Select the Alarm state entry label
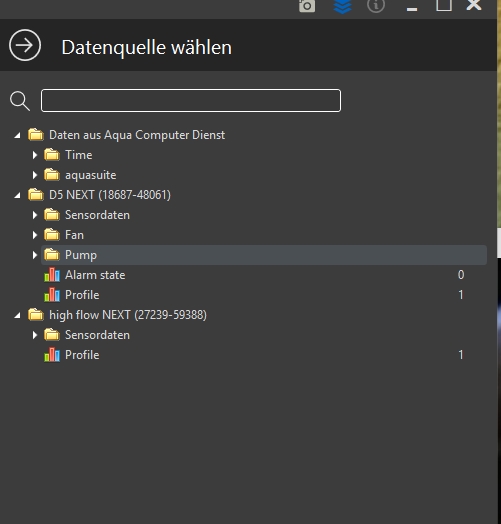 [95, 275]
